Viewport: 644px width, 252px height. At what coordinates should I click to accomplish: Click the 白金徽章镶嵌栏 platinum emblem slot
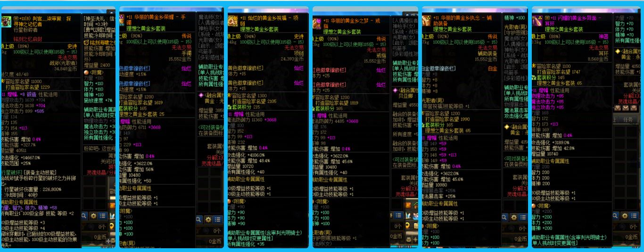coord(442,68)
